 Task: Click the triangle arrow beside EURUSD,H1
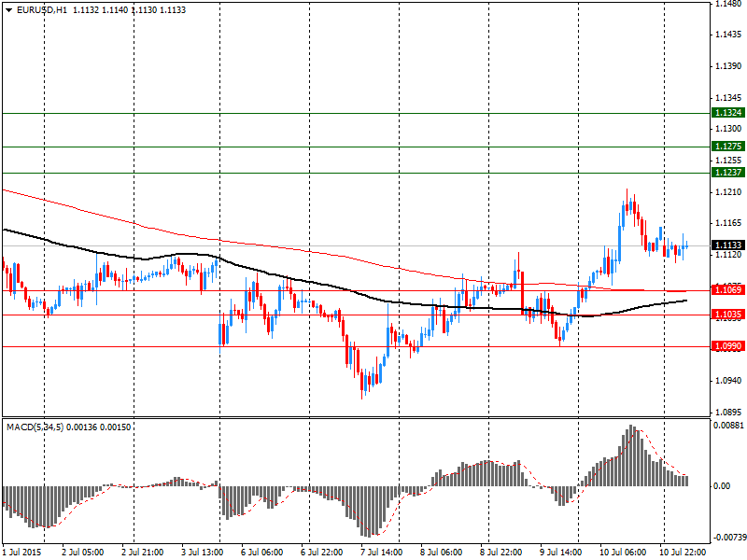click(x=8, y=10)
